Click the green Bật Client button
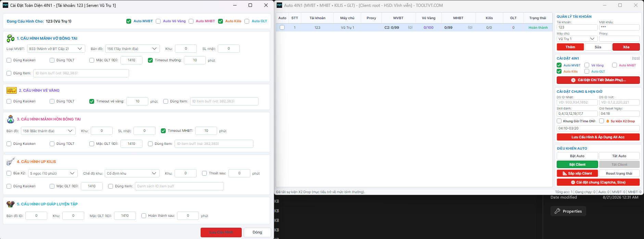This screenshot has width=644, height=239. (x=577, y=165)
